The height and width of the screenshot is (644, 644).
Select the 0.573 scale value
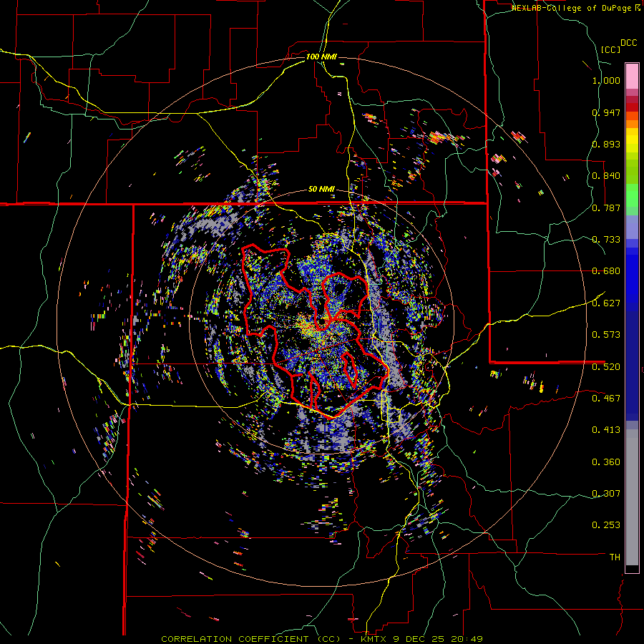pyautogui.click(x=606, y=335)
